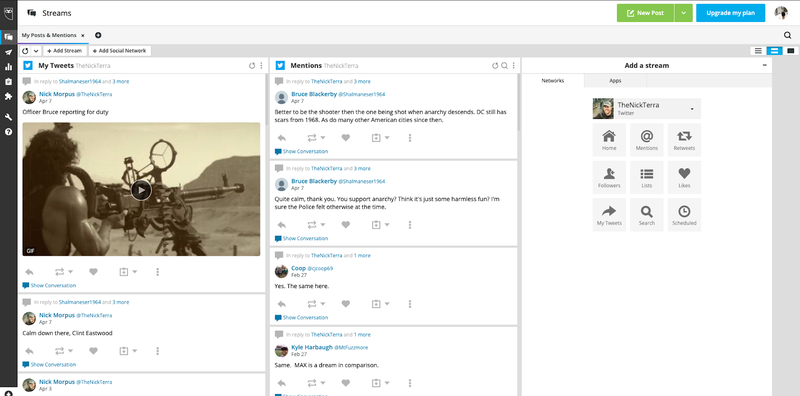Like the 'Calm down there, Clint Eastwood' tweet
This screenshot has height=396, width=800.
(93, 351)
